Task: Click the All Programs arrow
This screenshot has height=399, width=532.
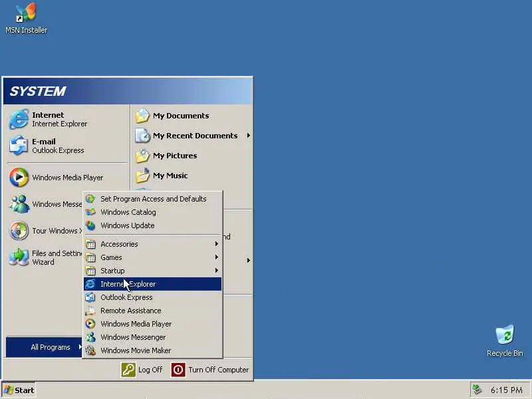Action: 80,346
